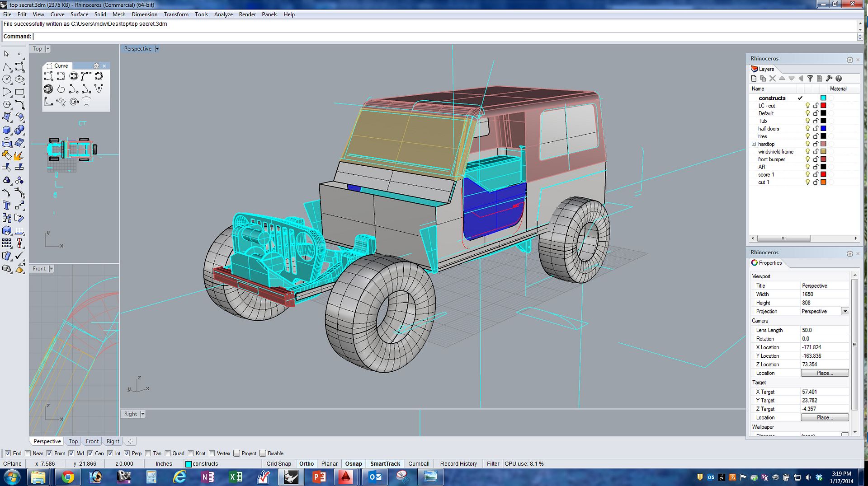868x486 pixels.
Task: Open the Transform menu
Action: coord(176,14)
